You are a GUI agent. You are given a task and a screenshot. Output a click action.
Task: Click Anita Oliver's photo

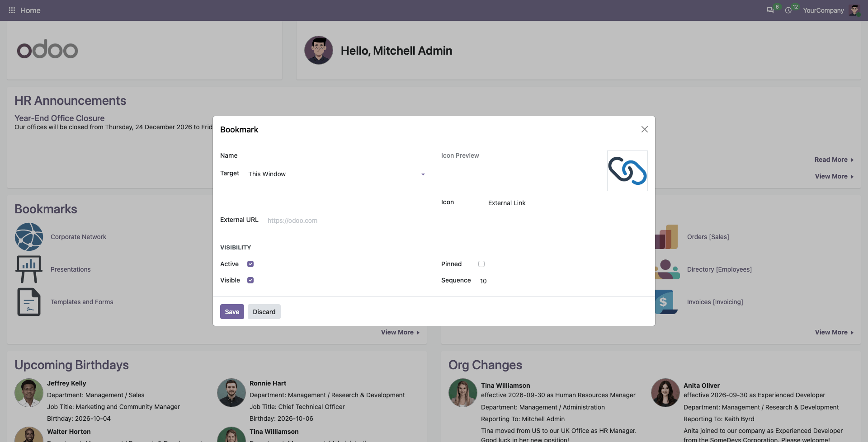pyautogui.click(x=665, y=393)
